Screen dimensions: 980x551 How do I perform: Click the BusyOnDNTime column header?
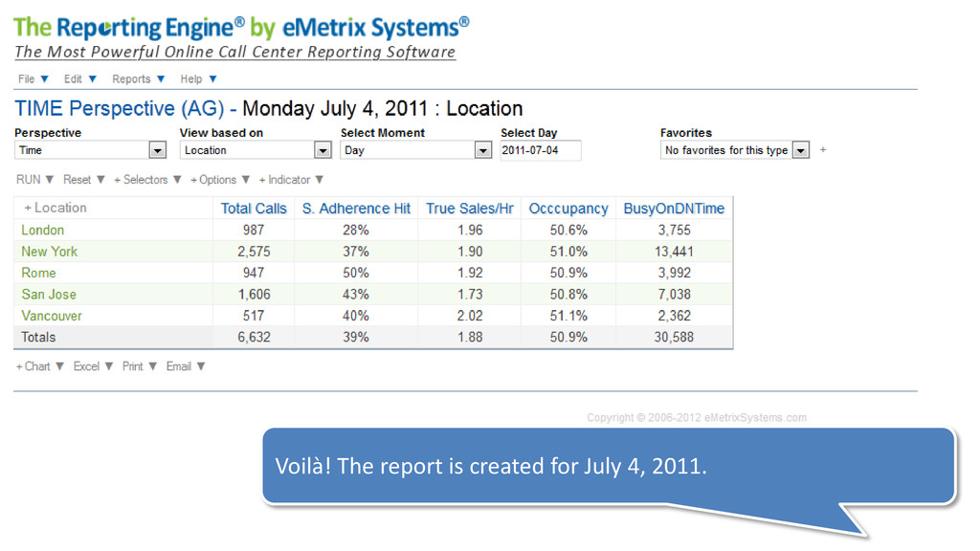coord(674,209)
